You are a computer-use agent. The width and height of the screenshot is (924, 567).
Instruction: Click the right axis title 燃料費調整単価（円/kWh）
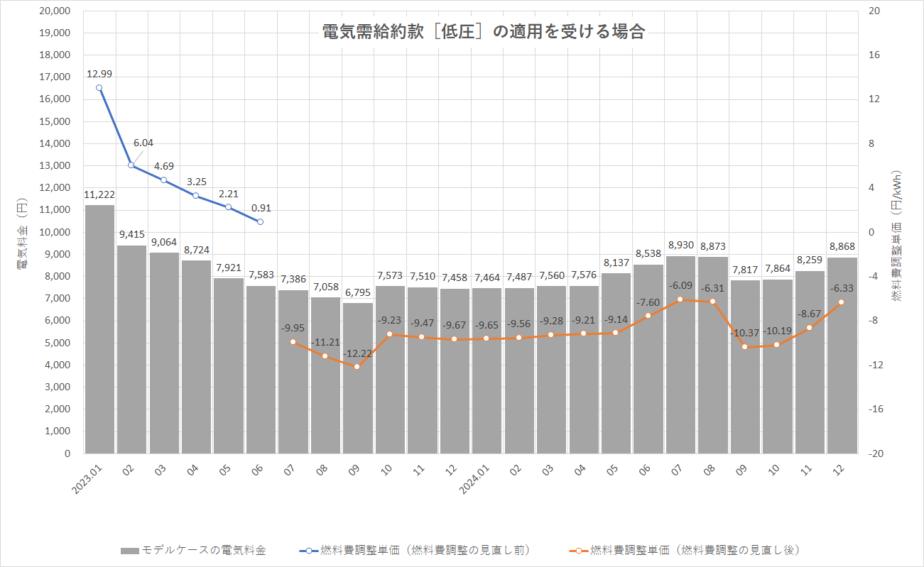[896, 236]
